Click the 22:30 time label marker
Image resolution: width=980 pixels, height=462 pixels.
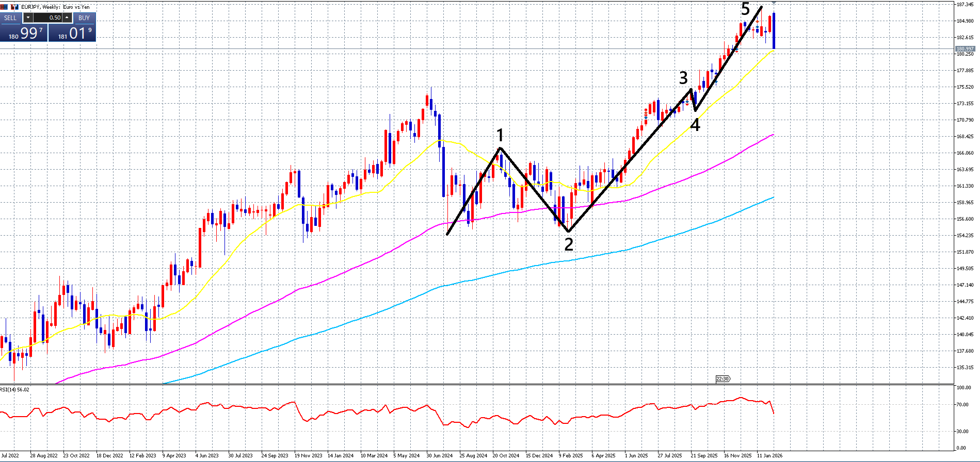click(x=722, y=379)
